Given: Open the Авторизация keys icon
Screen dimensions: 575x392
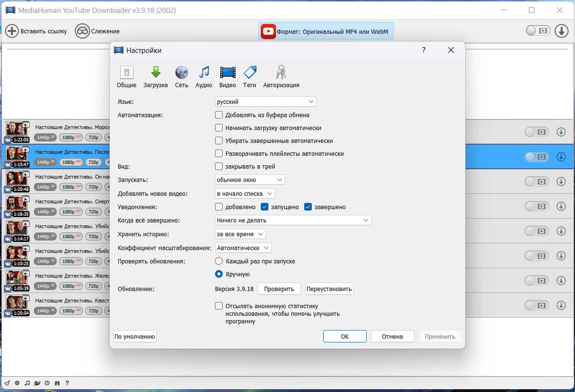Looking at the screenshot, I should [x=281, y=77].
